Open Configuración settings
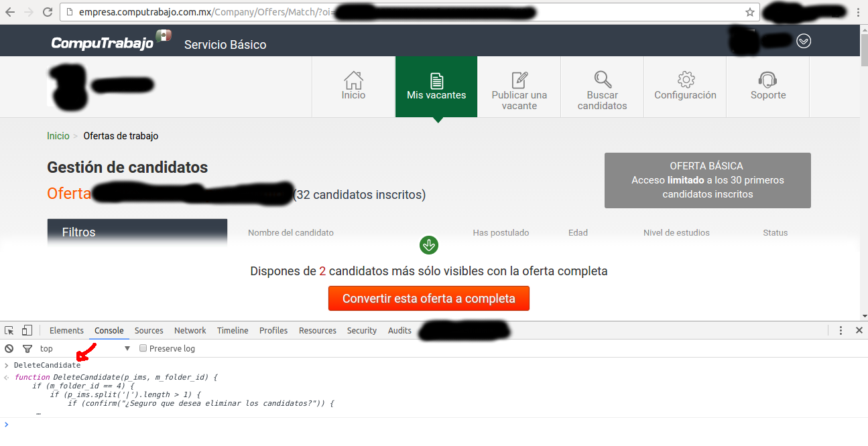Viewport: 868px width, 446px height. (x=685, y=86)
